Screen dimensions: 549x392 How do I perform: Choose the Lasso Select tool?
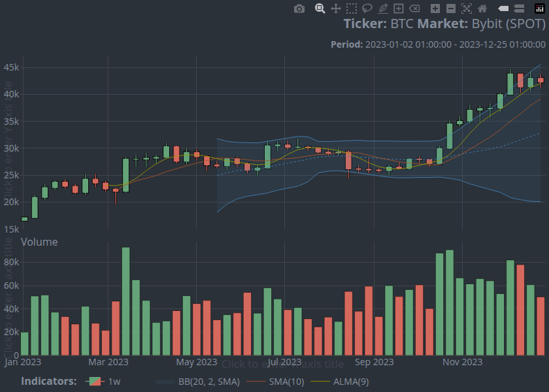pos(367,8)
